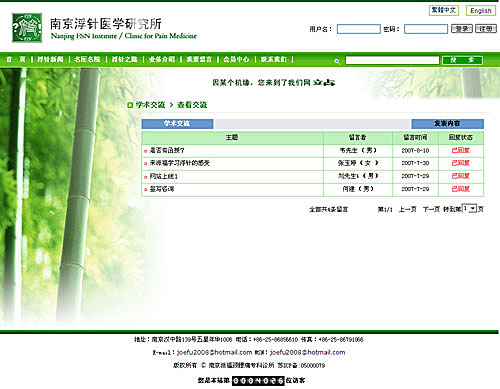The image size is (500, 389).
Task: Open the fourth topic posted by 何建
Action: 162,189
